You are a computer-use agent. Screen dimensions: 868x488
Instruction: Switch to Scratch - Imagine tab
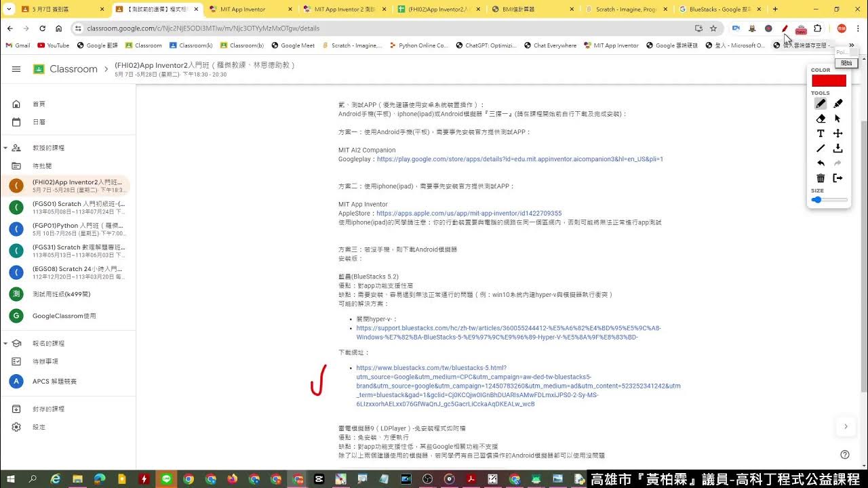pyautogui.click(x=627, y=9)
